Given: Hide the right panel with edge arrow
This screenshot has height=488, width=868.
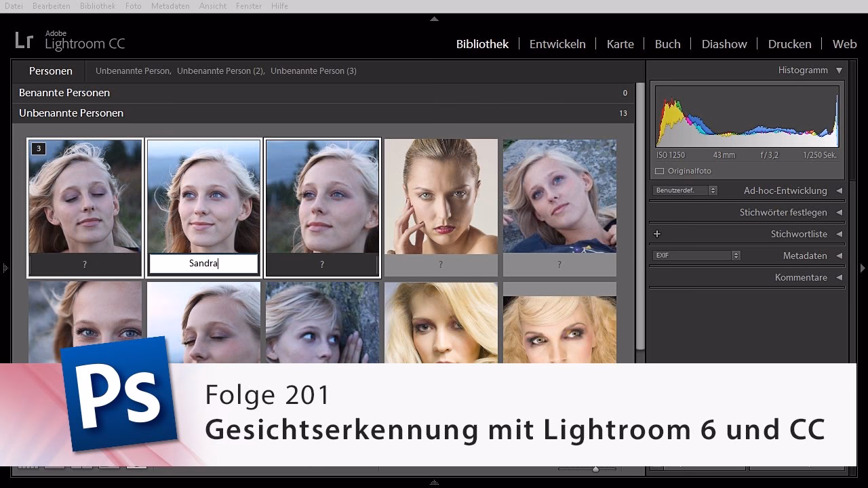Looking at the screenshot, I should 863,268.
